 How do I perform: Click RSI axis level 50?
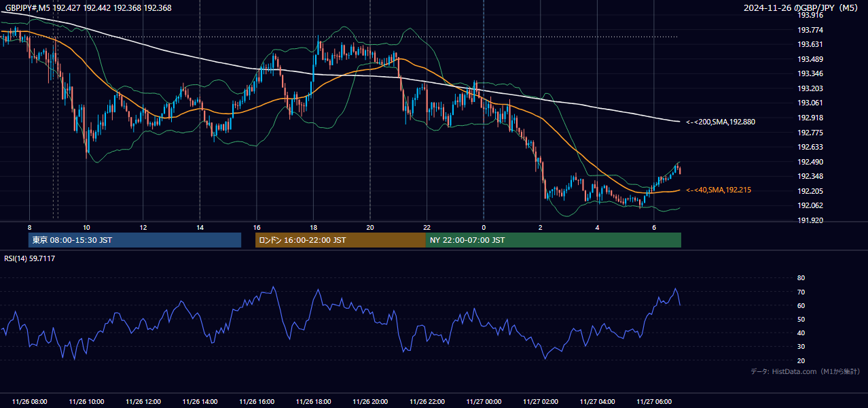(801, 319)
